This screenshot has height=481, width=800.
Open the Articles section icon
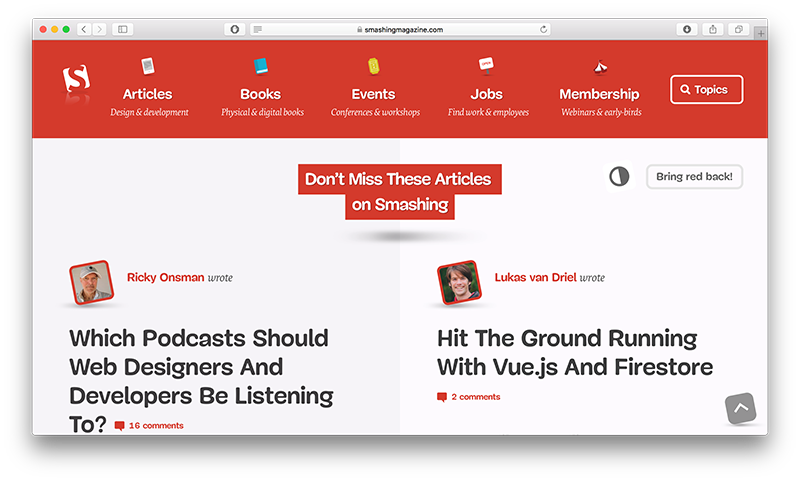point(148,66)
